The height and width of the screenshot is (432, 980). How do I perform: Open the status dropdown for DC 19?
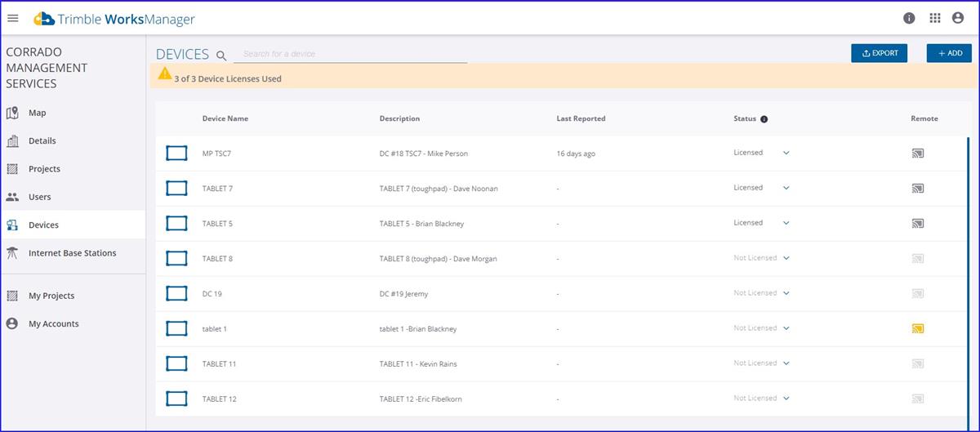(786, 294)
